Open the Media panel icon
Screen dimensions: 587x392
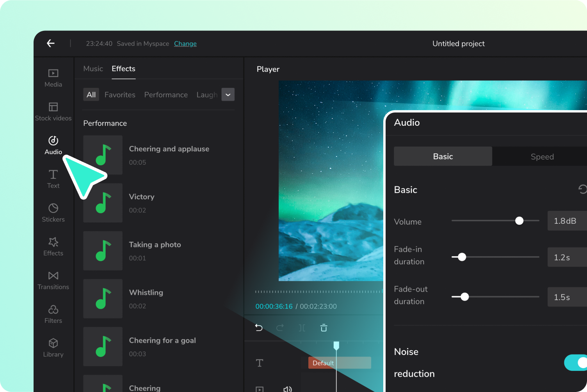pyautogui.click(x=53, y=73)
